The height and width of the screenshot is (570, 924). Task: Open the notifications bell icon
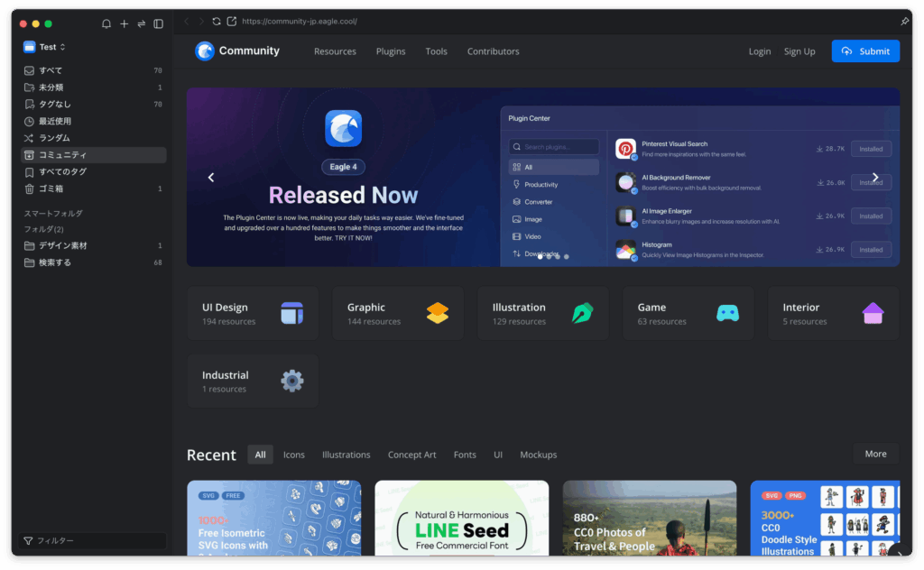point(106,23)
